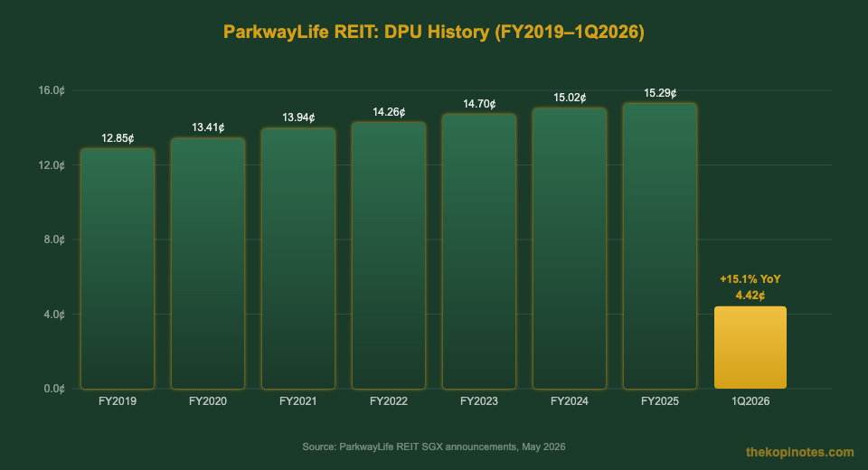Click the 12.0¢ y-axis tick label
The width and height of the screenshot is (868, 470).
52,165
